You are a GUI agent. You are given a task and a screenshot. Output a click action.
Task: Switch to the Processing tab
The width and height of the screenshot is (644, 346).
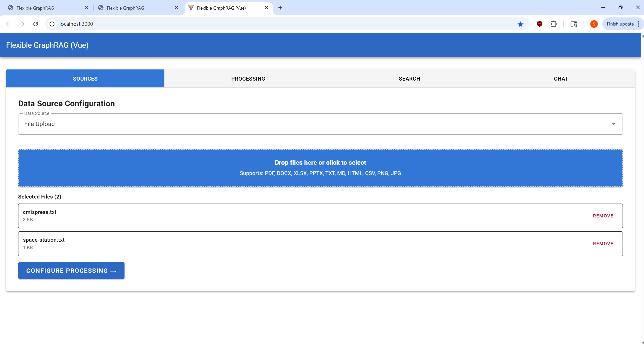[248, 79]
